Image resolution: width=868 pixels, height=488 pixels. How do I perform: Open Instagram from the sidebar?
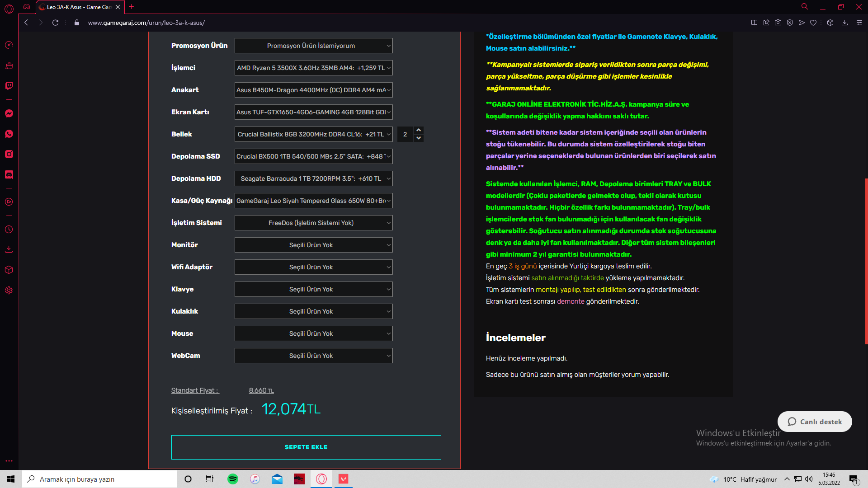9,154
